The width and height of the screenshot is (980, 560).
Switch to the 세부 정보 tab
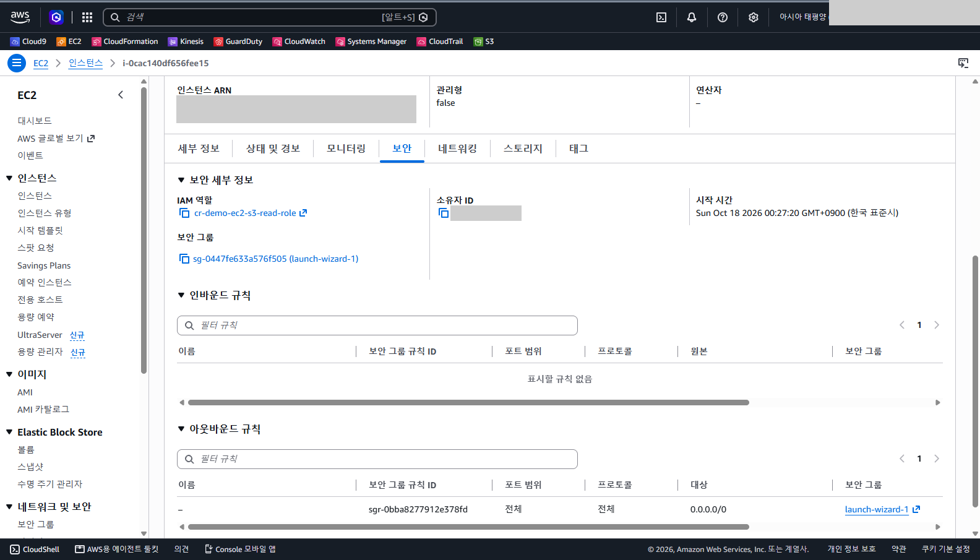point(199,149)
